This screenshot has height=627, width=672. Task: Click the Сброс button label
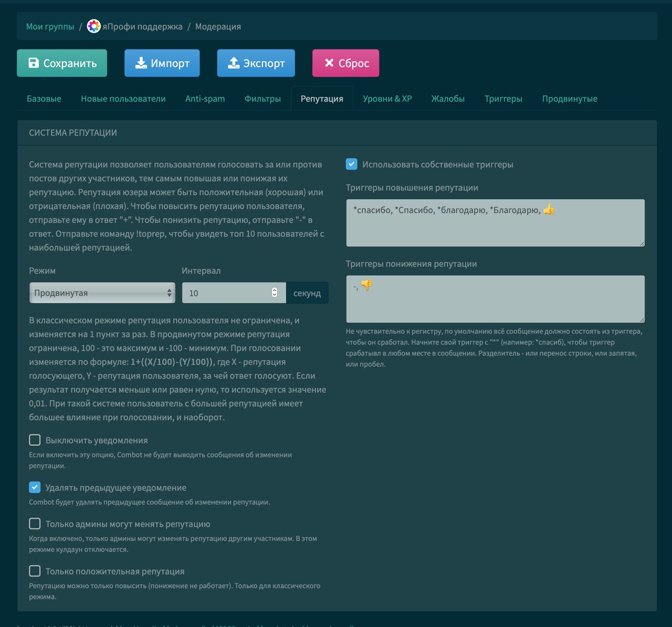[354, 64]
